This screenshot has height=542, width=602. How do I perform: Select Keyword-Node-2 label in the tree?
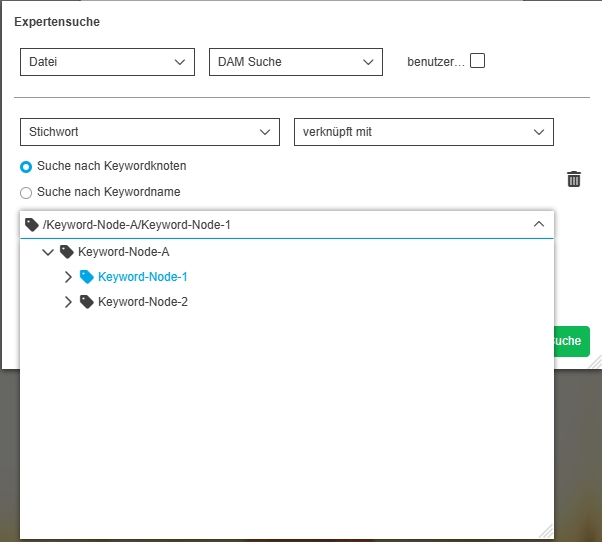click(x=143, y=301)
